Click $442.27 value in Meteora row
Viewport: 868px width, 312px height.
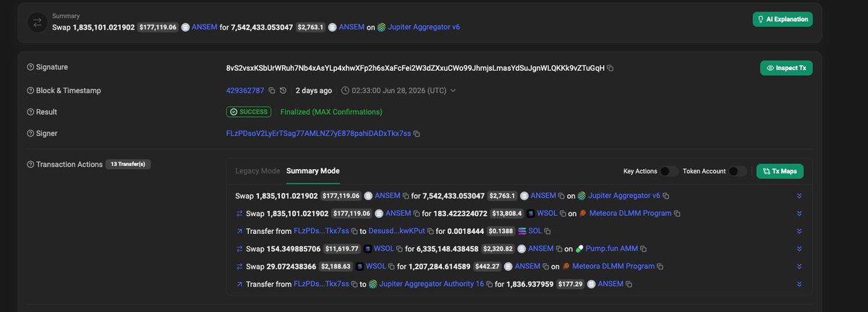pyautogui.click(x=487, y=266)
